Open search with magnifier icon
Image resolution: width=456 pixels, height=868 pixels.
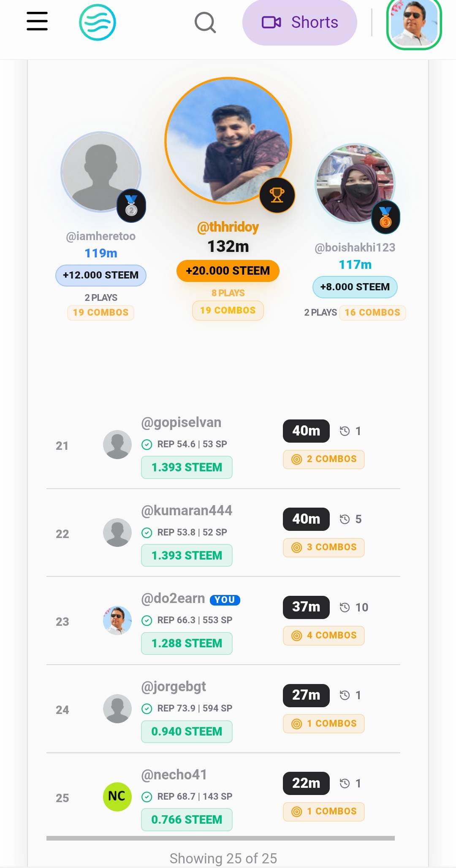(x=205, y=22)
